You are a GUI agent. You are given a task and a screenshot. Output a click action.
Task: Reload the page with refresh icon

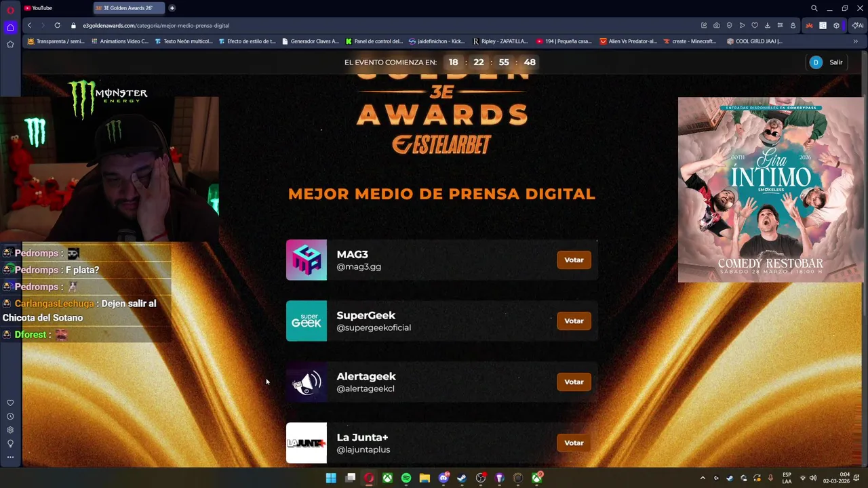coord(57,25)
